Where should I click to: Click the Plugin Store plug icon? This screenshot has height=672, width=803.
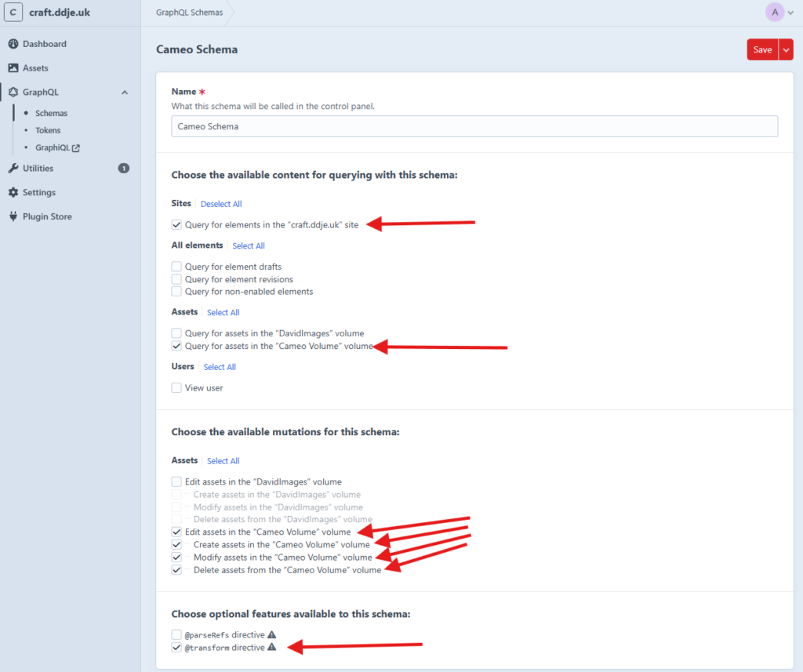tap(13, 217)
